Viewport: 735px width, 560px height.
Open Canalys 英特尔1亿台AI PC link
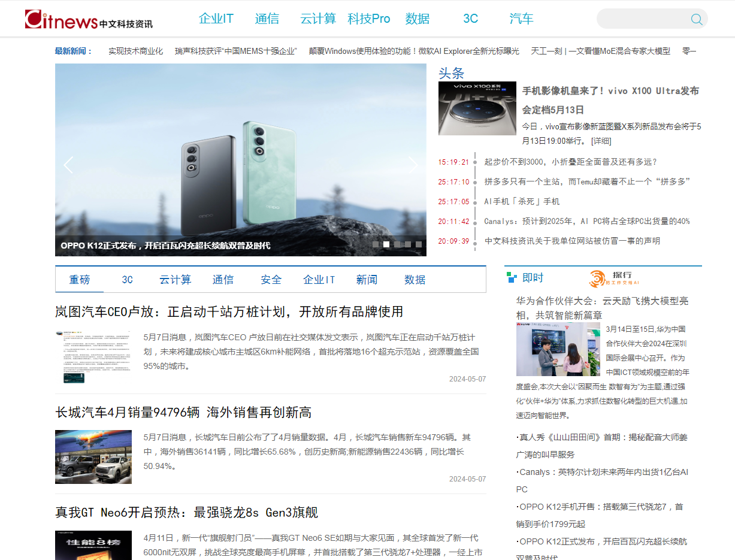[602, 481]
